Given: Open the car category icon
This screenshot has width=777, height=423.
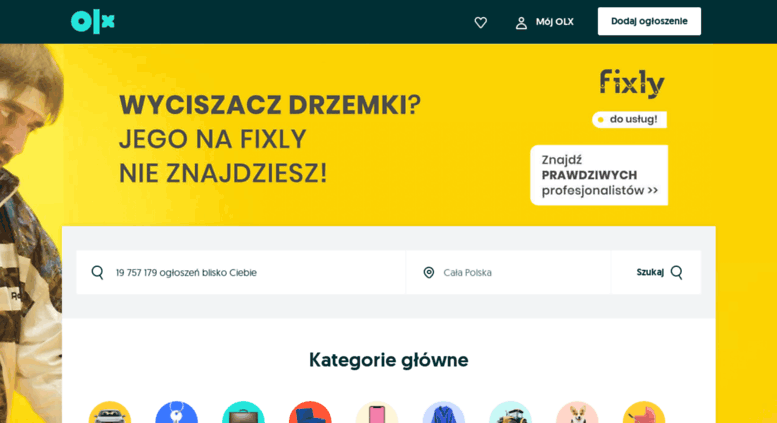Looking at the screenshot, I should [110, 413].
